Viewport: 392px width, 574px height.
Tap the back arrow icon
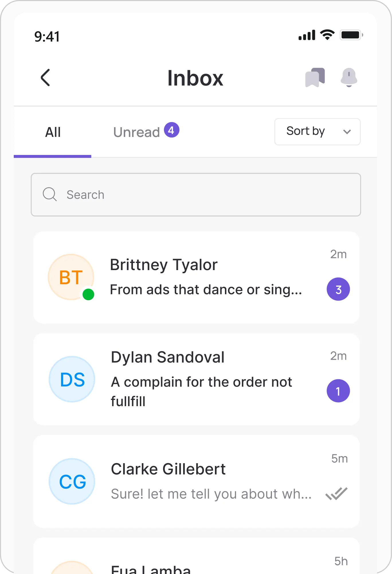tap(46, 77)
